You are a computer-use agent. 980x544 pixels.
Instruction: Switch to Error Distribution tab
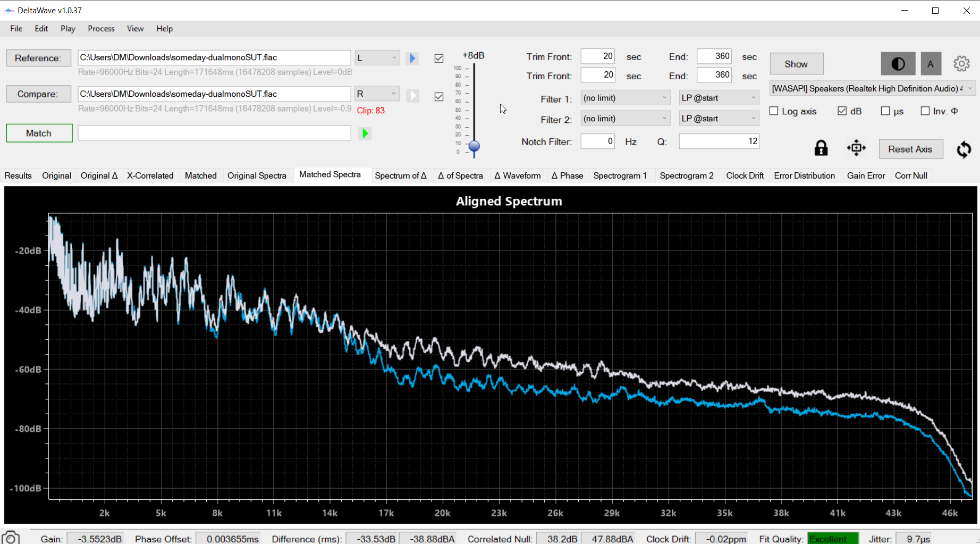(805, 175)
